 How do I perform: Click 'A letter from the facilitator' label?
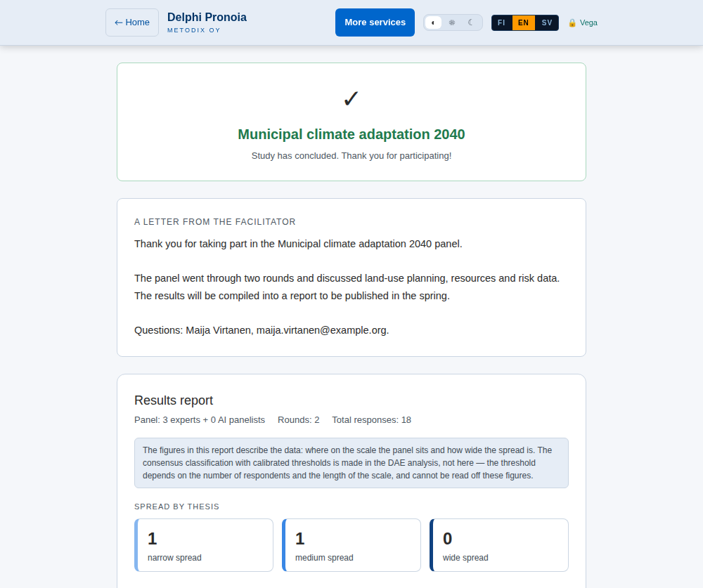coord(214,222)
